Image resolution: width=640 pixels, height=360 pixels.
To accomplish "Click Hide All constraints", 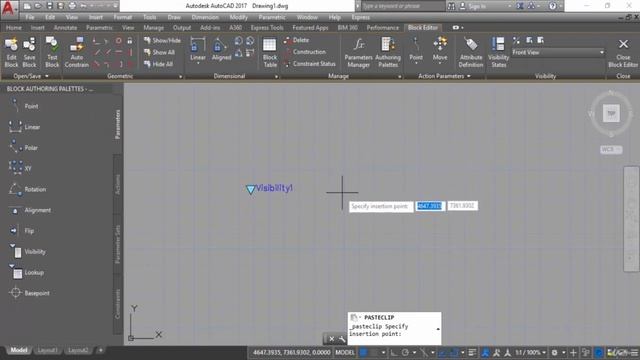I will (x=158, y=64).
